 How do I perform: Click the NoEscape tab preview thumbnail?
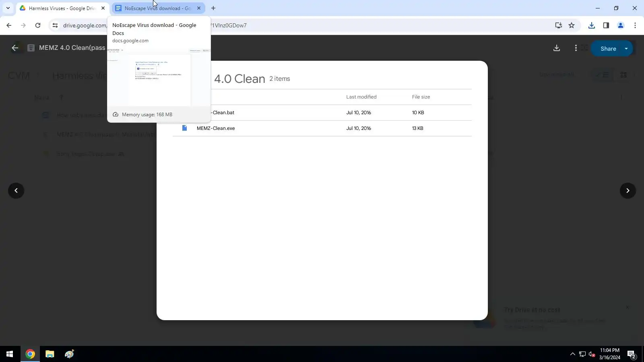pos(159,77)
